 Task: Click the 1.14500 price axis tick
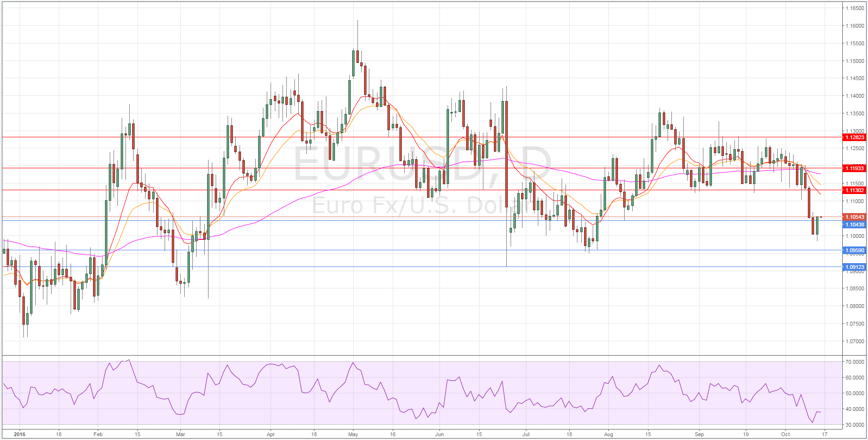click(x=855, y=78)
